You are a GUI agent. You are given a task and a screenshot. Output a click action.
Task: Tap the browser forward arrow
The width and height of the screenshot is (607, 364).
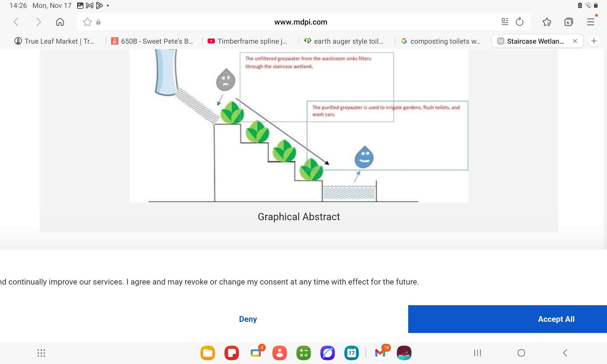pos(38,22)
